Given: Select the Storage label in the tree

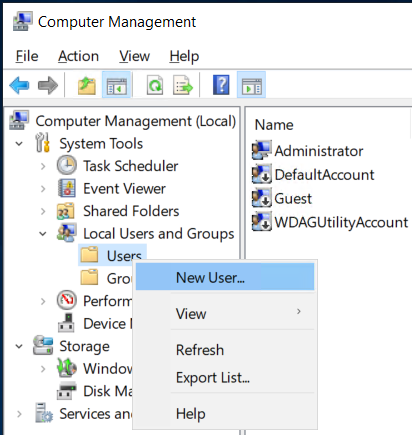Looking at the screenshot, I should tap(84, 346).
